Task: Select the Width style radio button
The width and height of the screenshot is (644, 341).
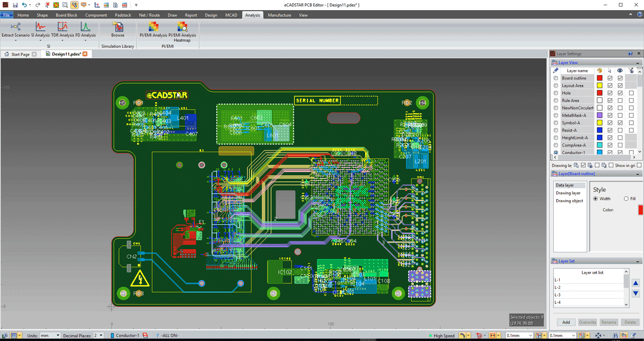Action: (595, 199)
